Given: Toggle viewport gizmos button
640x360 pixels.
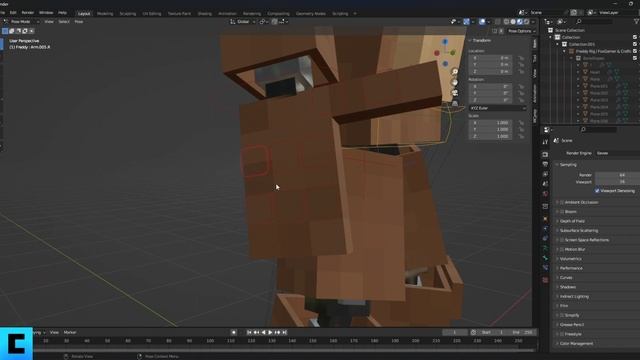Looking at the screenshot, I should coord(466,22).
